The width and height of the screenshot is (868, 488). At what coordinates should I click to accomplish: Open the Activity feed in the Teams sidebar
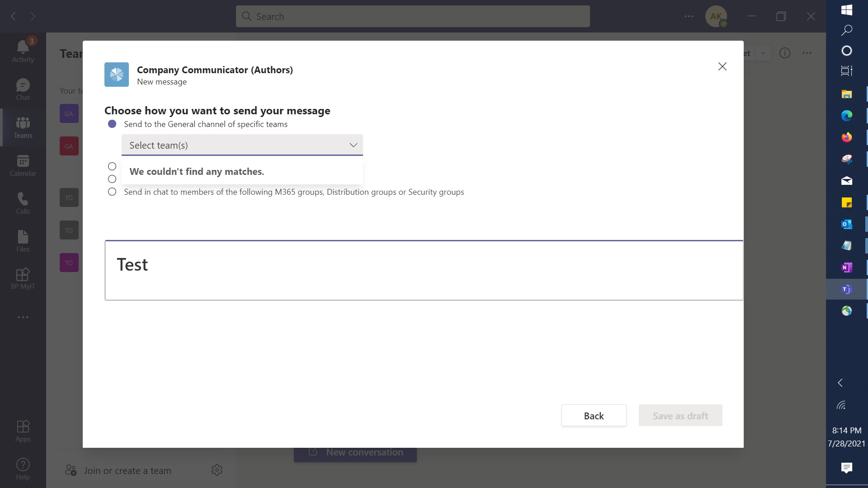click(22, 50)
